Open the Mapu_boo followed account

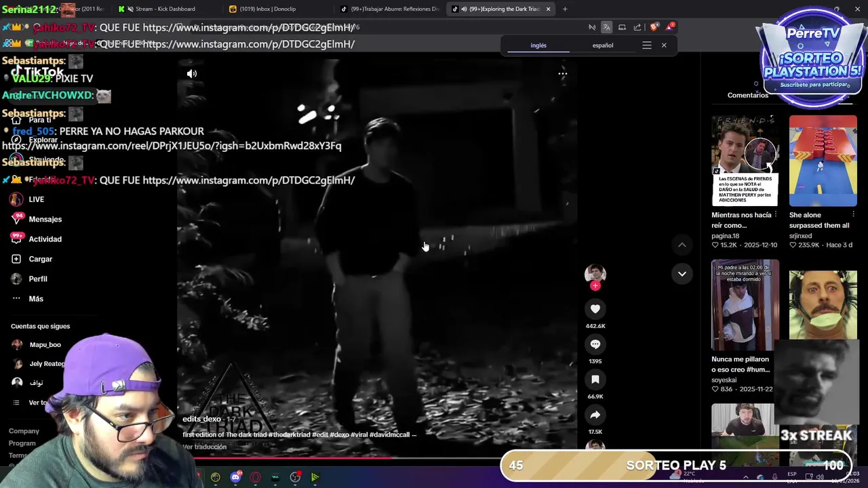(x=45, y=345)
